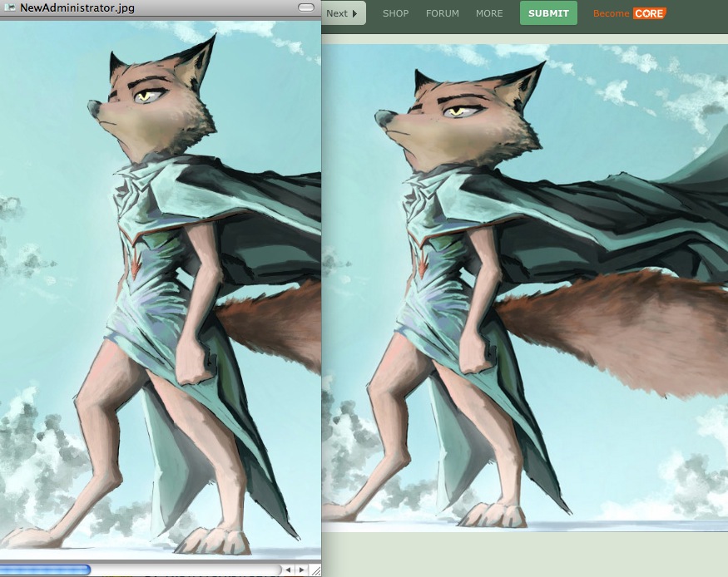Open the SHOP menu item

tap(395, 13)
